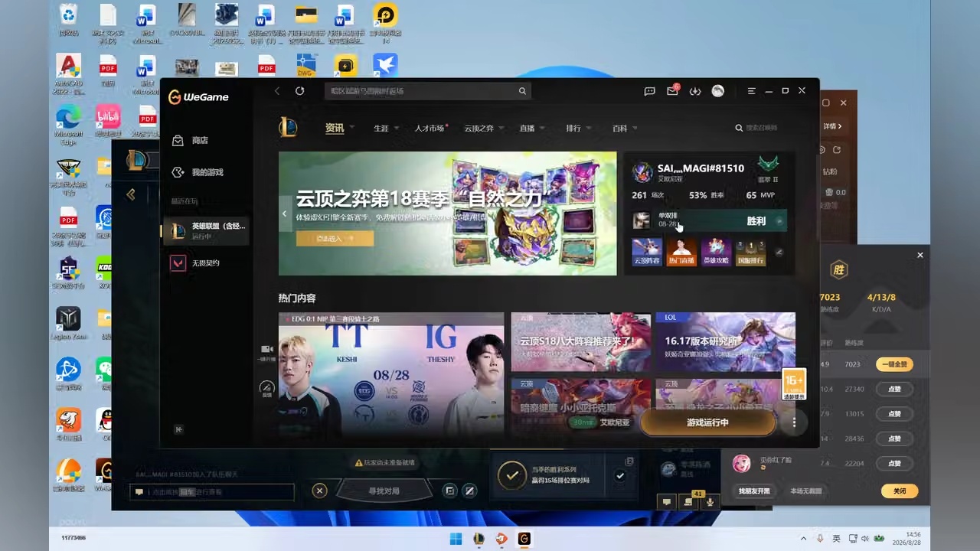Mute the microphone in the LoL client
This screenshot has width=980, height=551.
710,501
